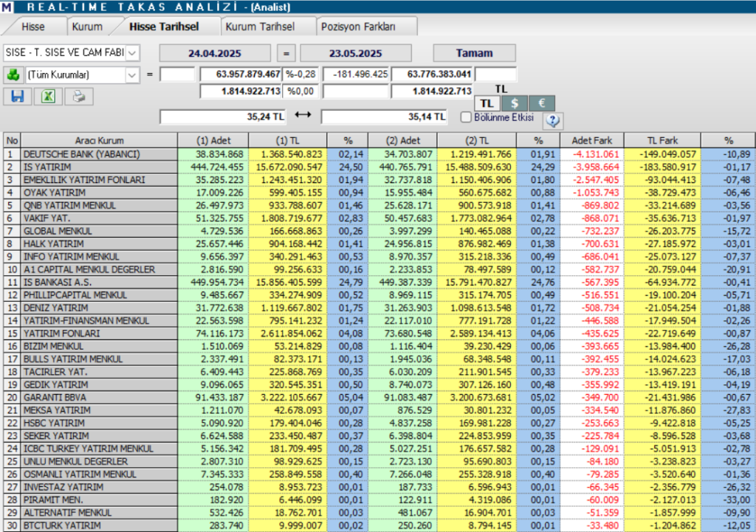Screen dimensions: 756x532
Task: Open the SISE stock selection dropdown
Action: click(x=132, y=53)
